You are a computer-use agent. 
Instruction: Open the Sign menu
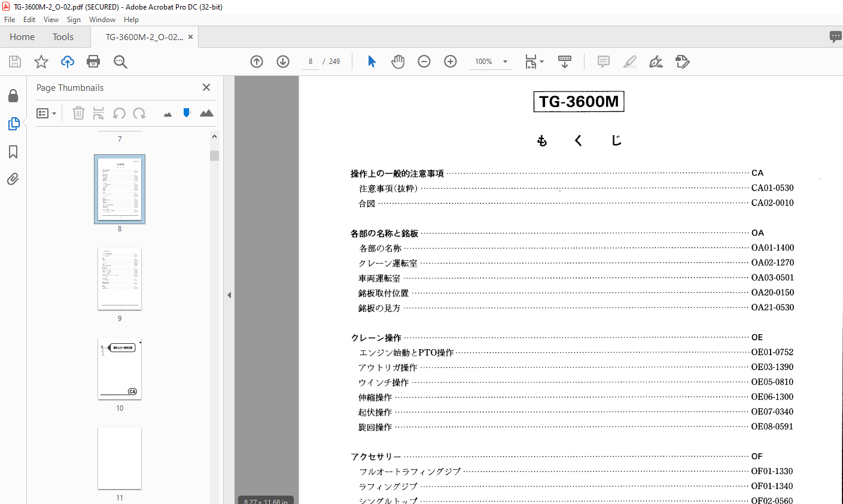pos(74,20)
